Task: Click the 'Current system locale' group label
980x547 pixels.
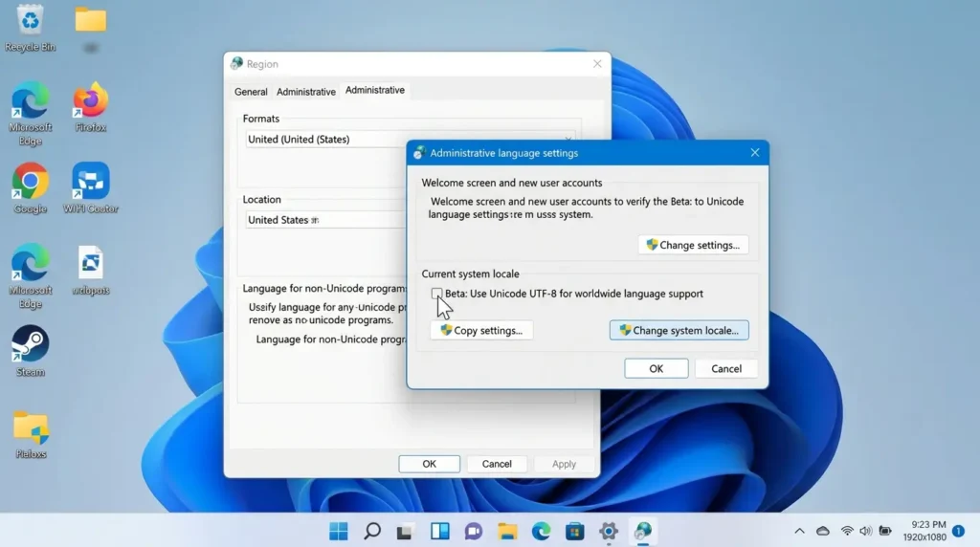Action: point(470,273)
